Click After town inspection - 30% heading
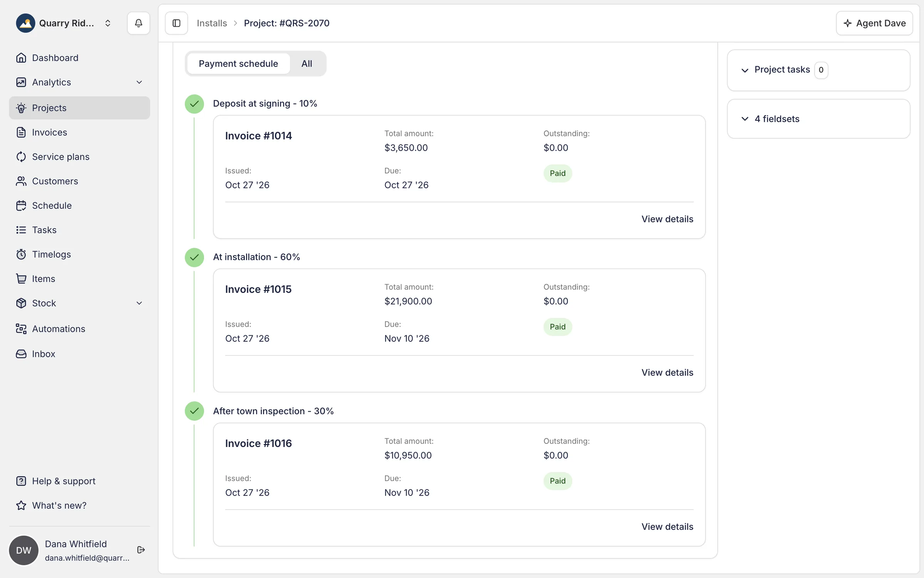 click(273, 411)
